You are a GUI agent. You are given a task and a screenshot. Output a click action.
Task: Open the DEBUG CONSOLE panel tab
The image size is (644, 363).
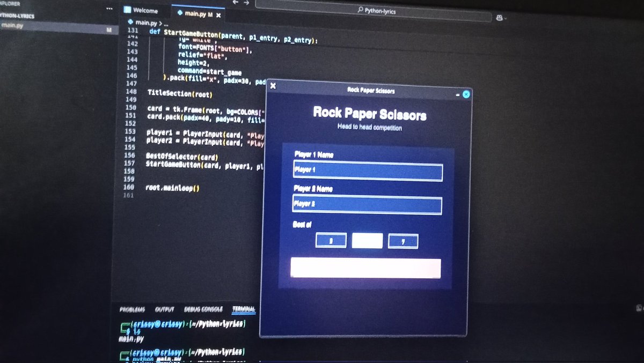click(x=203, y=309)
